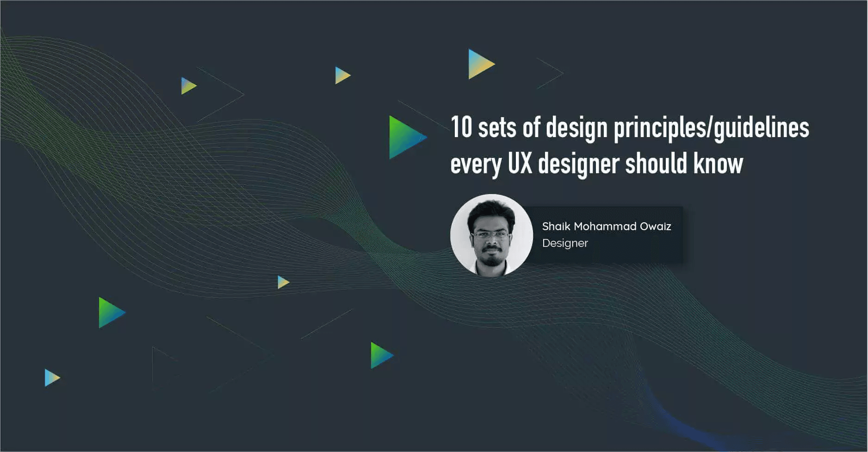This screenshot has width=868, height=452.
Task: Click the author's circular profile photo
Action: pos(491,235)
